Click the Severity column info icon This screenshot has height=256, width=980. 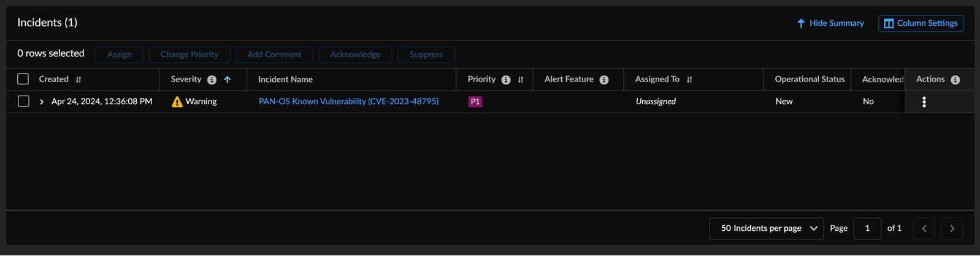212,80
